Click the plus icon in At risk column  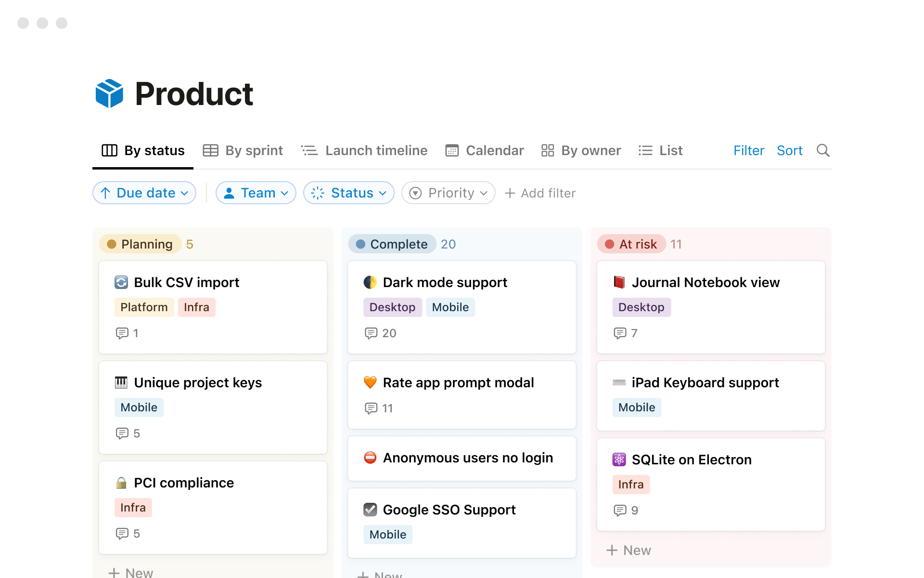point(612,550)
